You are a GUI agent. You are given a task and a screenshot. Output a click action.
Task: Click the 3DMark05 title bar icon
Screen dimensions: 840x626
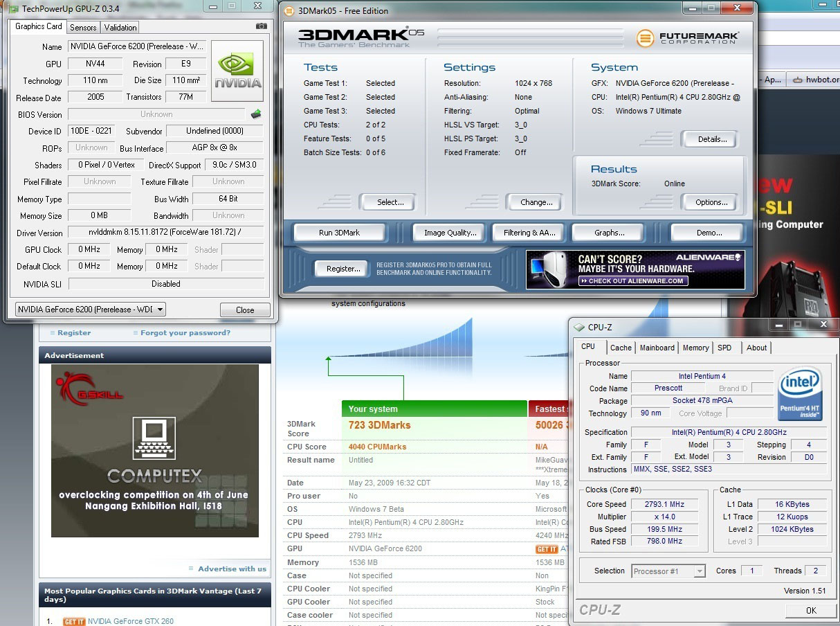289,11
